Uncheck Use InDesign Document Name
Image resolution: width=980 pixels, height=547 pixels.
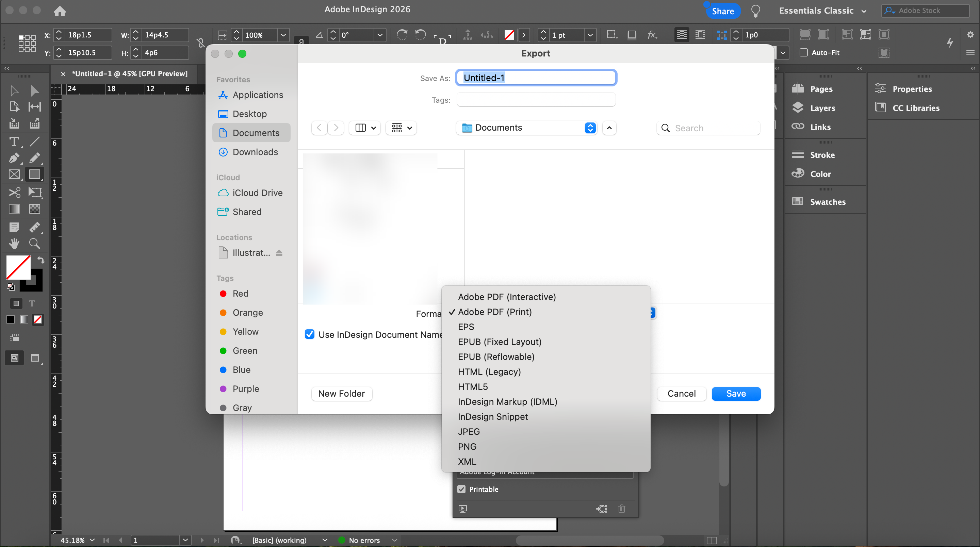pyautogui.click(x=310, y=334)
